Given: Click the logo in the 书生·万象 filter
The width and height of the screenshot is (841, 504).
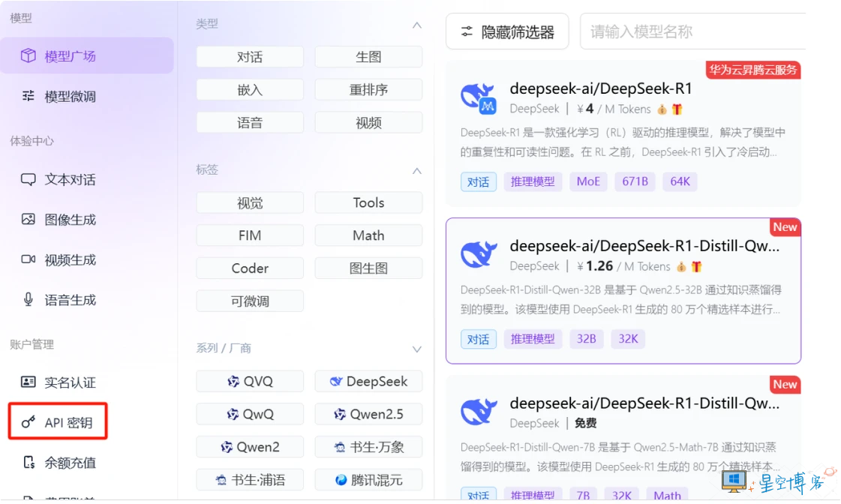Looking at the screenshot, I should pyautogui.click(x=340, y=447).
